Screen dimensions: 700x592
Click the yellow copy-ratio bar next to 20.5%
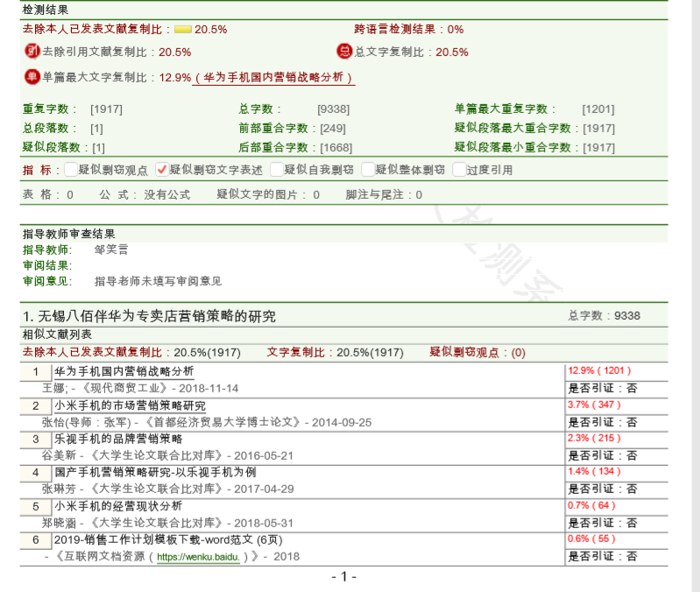coord(182,30)
